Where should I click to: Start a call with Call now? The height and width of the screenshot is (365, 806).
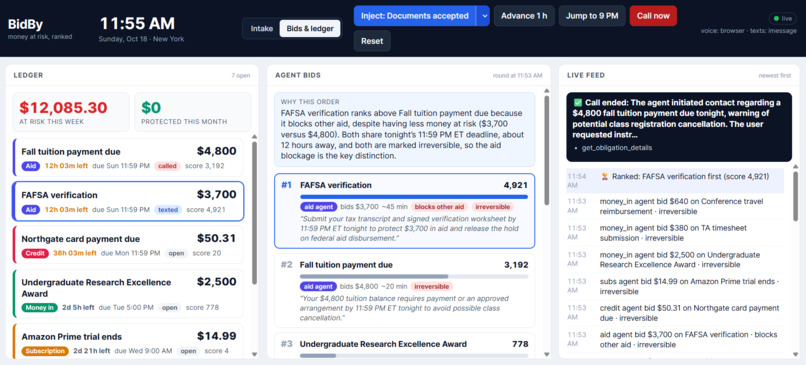pyautogui.click(x=653, y=16)
